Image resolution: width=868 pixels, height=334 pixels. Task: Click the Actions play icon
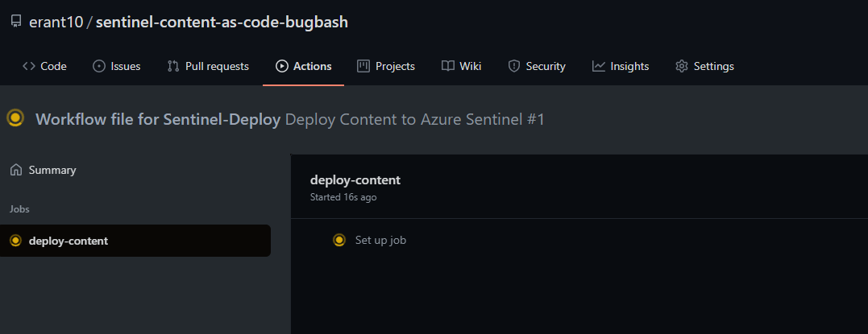point(282,66)
